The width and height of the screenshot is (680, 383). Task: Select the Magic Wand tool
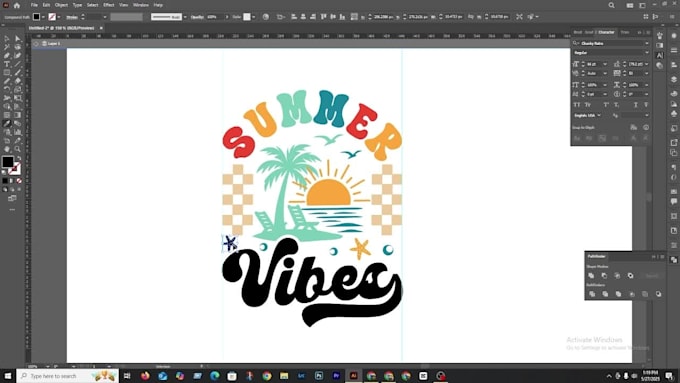(x=7, y=47)
